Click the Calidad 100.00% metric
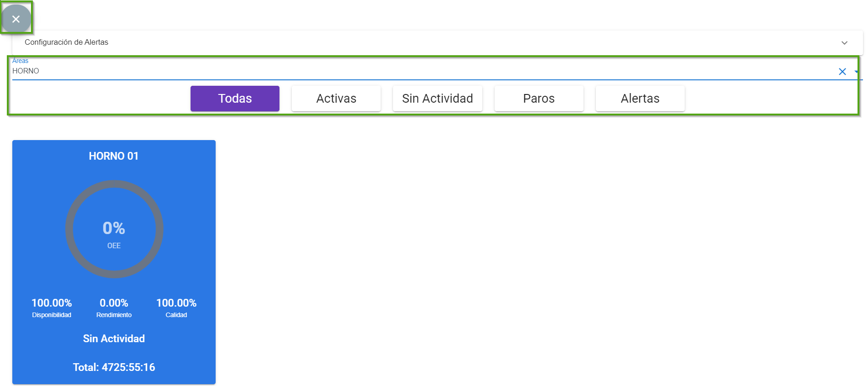The width and height of the screenshot is (868, 386). [176, 303]
